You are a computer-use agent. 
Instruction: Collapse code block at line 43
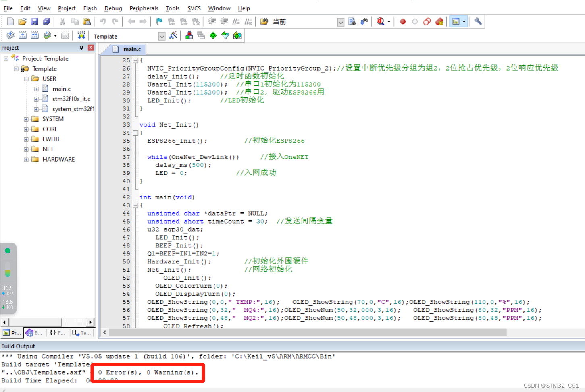(x=135, y=205)
